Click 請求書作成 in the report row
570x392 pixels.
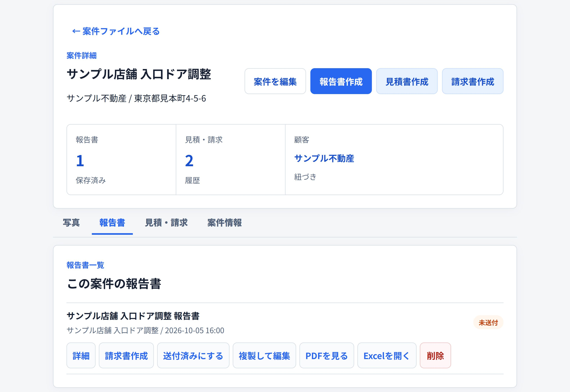(126, 355)
